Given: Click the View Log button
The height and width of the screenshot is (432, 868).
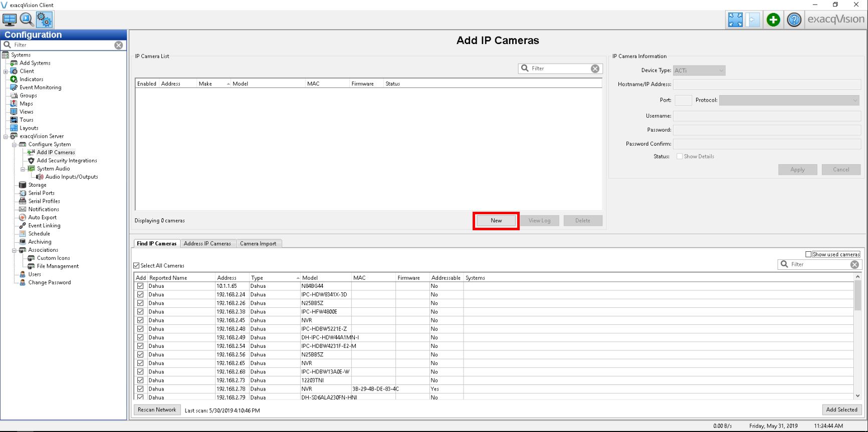Looking at the screenshot, I should (539, 221).
